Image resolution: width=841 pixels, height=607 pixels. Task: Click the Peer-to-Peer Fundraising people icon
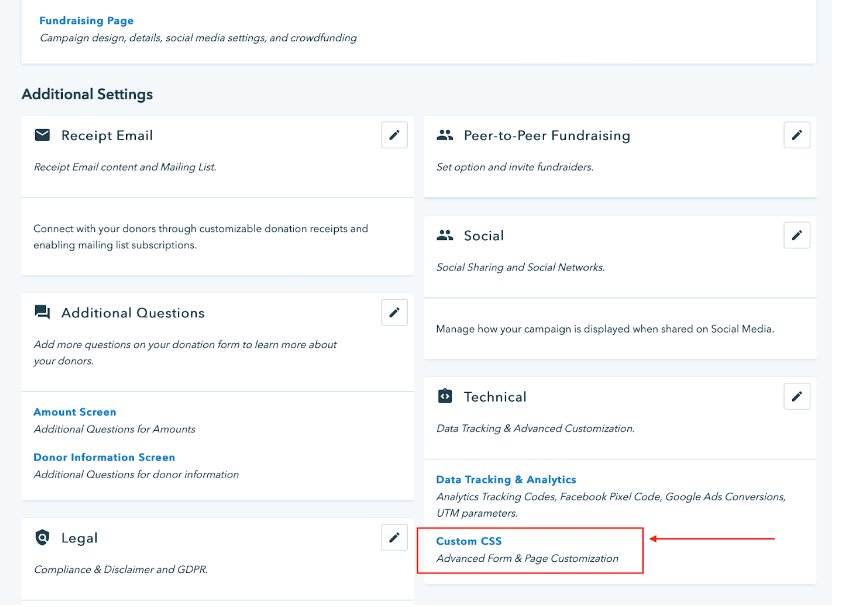click(x=445, y=135)
